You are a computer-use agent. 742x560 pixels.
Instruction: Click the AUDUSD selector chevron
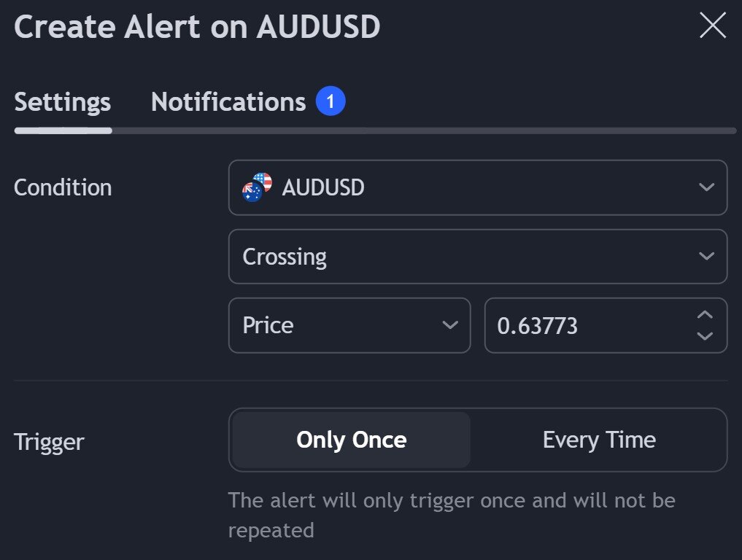[x=706, y=187]
